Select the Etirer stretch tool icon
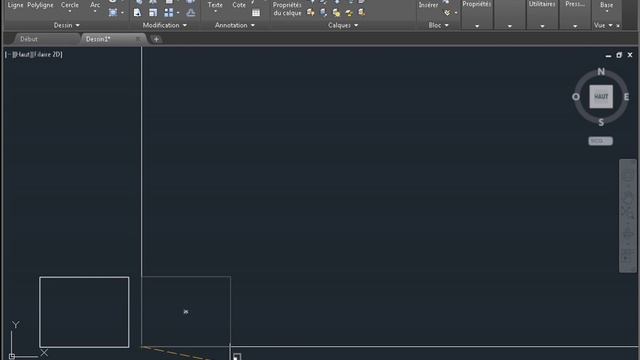Image resolution: width=640 pixels, height=360 pixels. point(137,13)
